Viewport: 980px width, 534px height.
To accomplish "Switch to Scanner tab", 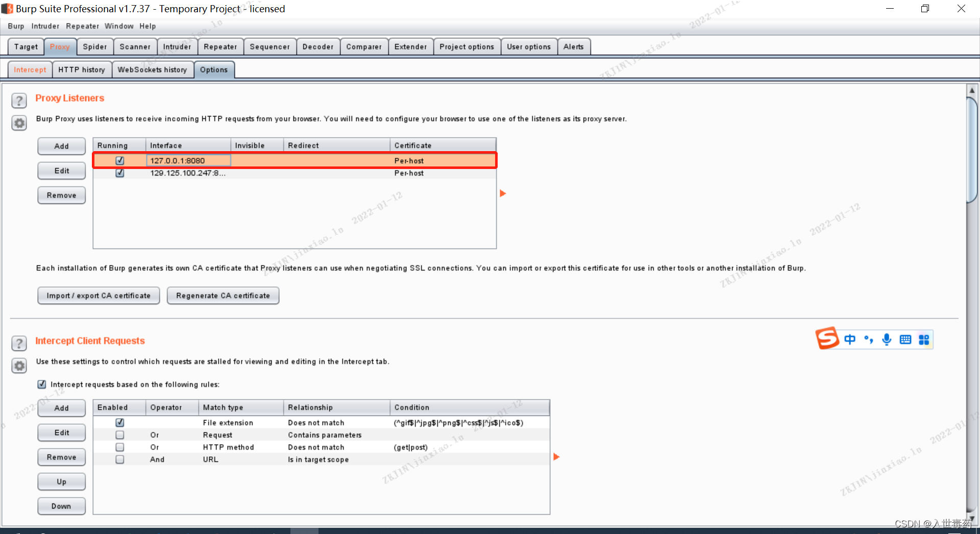I will pyautogui.click(x=135, y=46).
